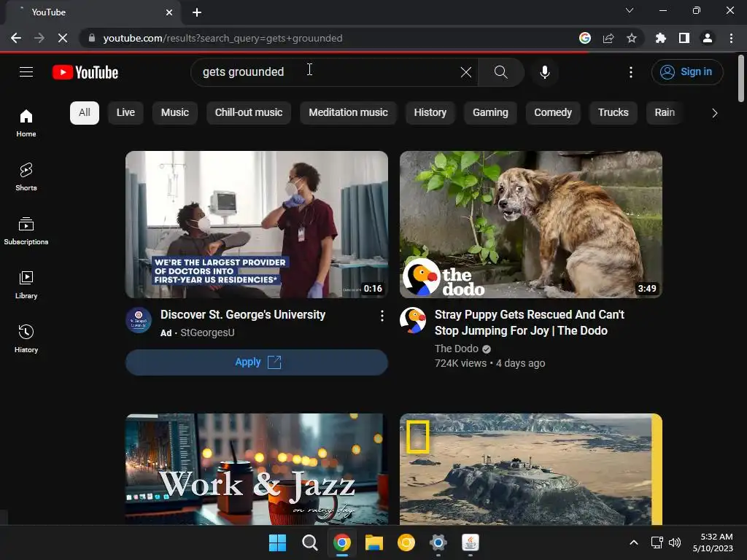Viewport: 747px width, 560px height.
Task: Open the National Geographic landscape thumbnail
Action: pyautogui.click(x=531, y=469)
